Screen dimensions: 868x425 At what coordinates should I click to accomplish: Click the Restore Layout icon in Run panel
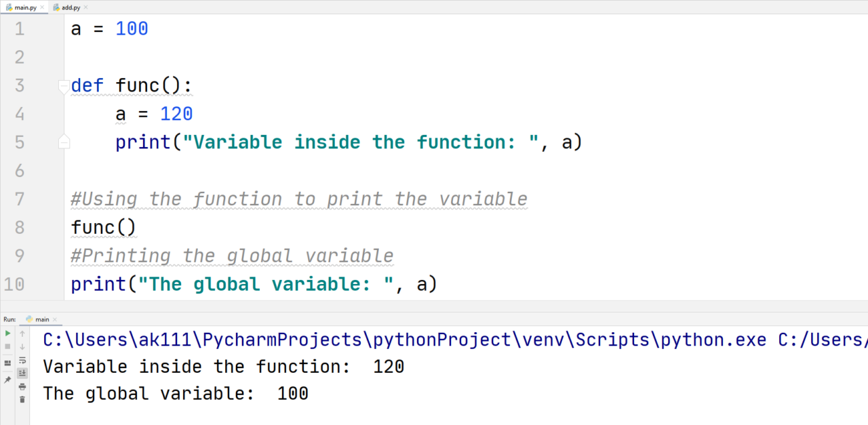[x=7, y=363]
